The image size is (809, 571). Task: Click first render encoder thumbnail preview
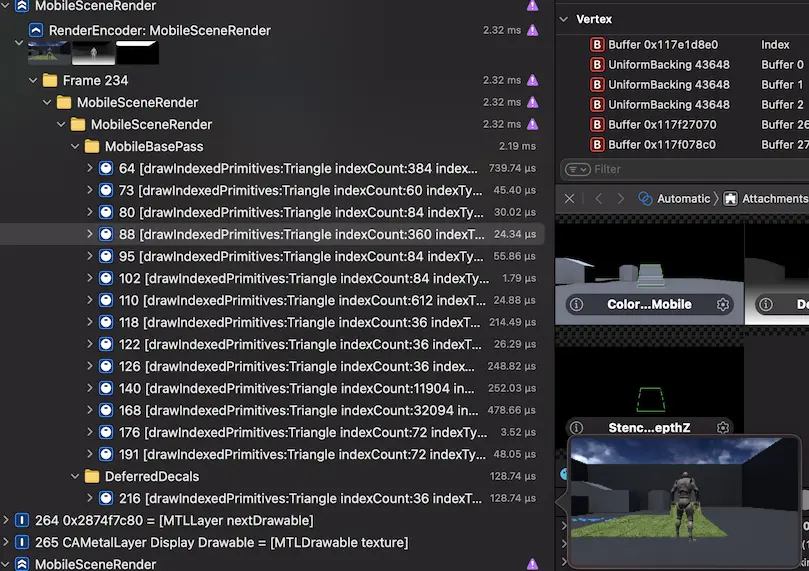[49, 53]
